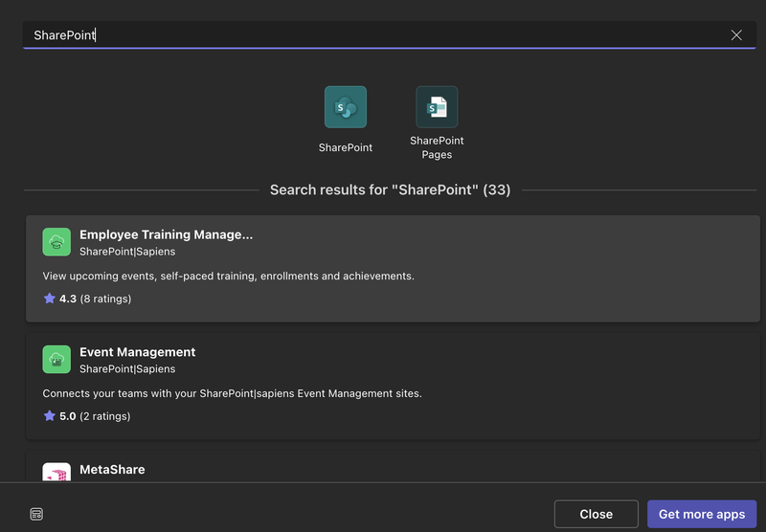The image size is (766, 532).
Task: Open the manage apps icon at bottom left
Action: [x=36, y=514]
